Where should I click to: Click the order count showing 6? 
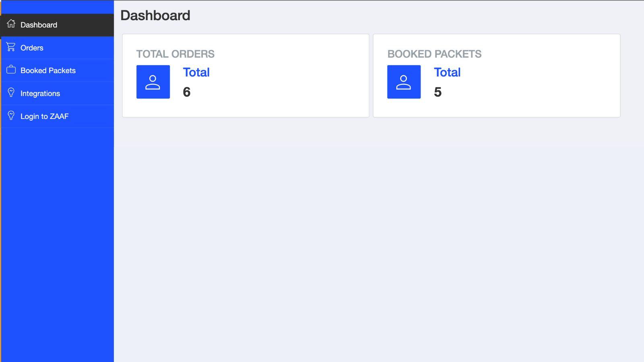186,92
